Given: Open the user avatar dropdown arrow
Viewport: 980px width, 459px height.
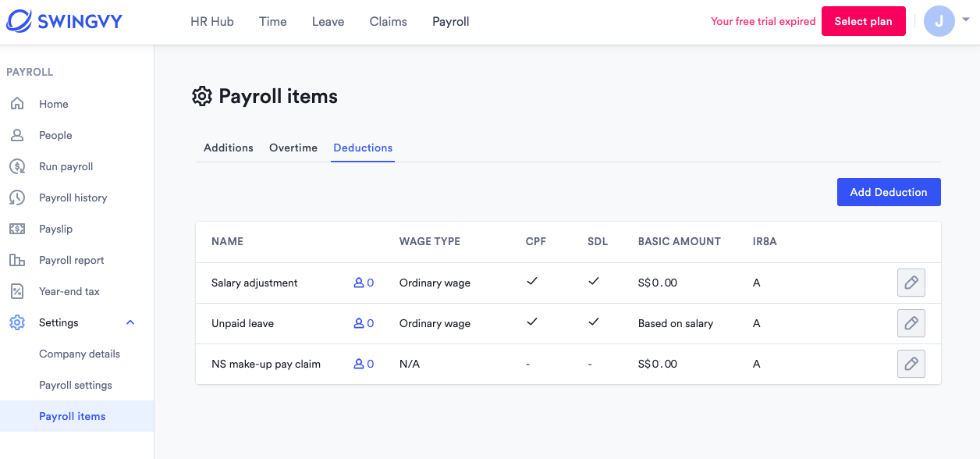Looking at the screenshot, I should [x=965, y=21].
